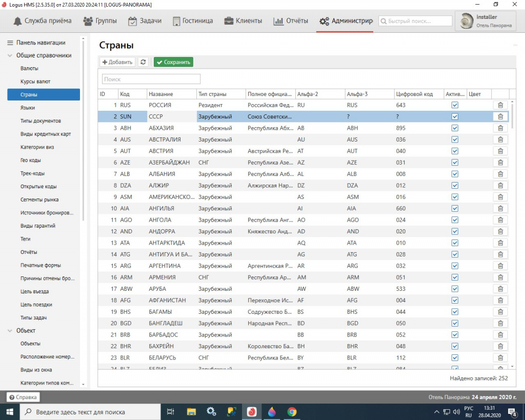The width and height of the screenshot is (525, 420).
Task: Uncheck active box for БЕЛАРУСЬ
Action: coord(455,358)
